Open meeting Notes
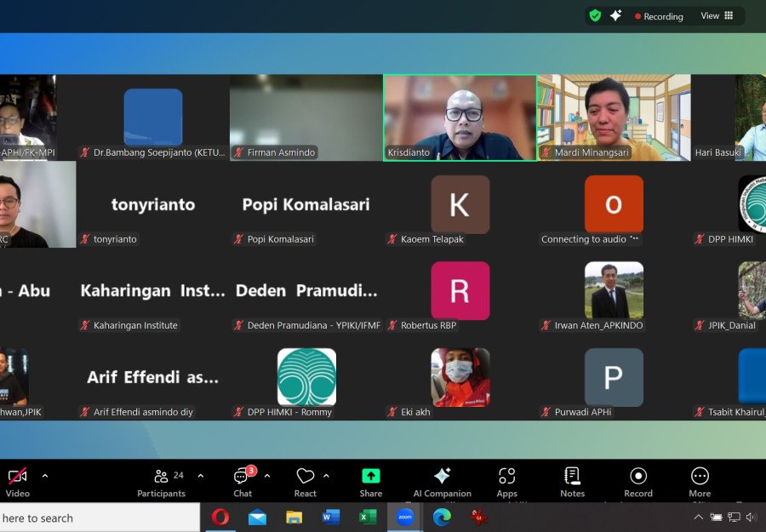766x532 pixels. (x=573, y=483)
